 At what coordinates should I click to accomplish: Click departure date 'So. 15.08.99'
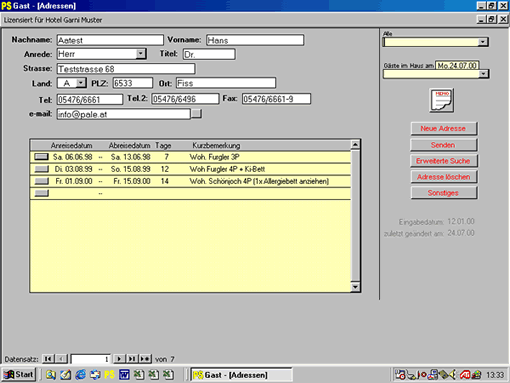(x=131, y=169)
